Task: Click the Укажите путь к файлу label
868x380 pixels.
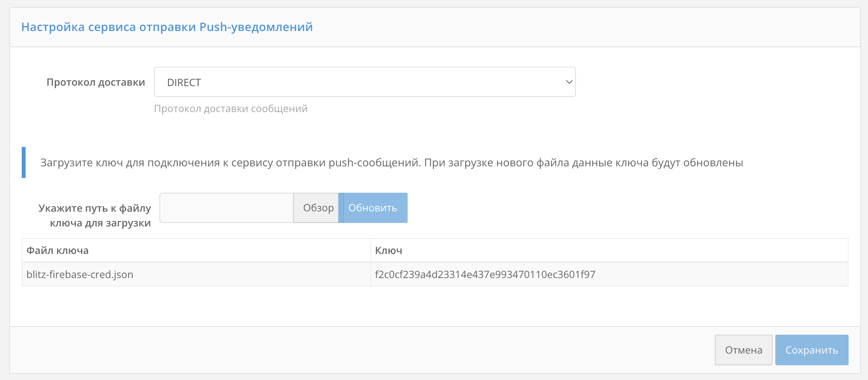Action: tap(95, 208)
